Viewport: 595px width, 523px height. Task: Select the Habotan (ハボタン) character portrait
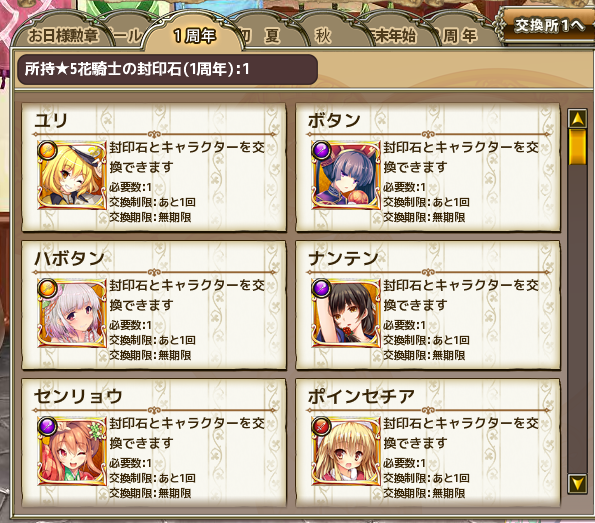click(x=72, y=313)
